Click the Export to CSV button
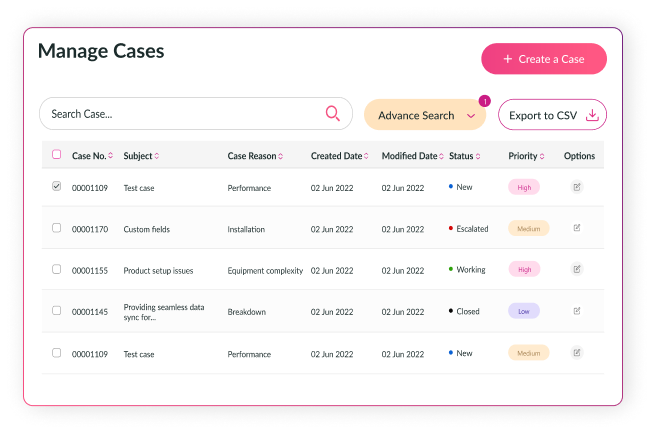654x434 pixels. point(551,115)
